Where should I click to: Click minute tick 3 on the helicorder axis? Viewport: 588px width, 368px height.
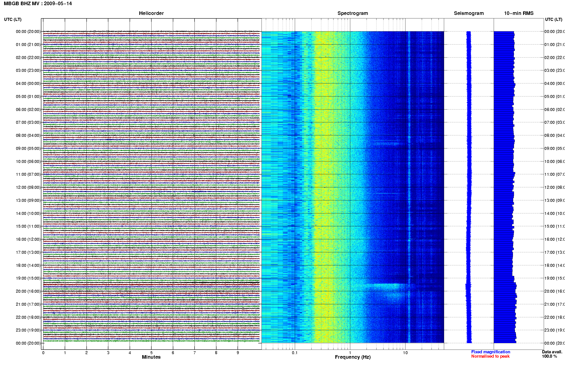coord(108,353)
